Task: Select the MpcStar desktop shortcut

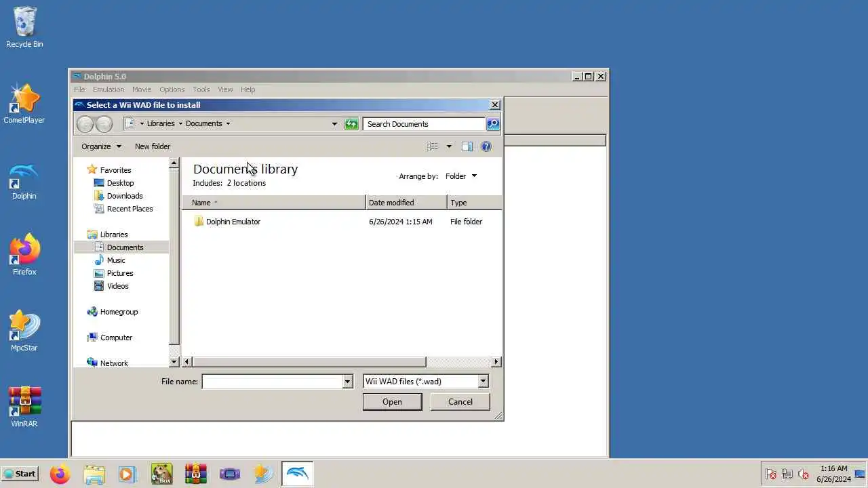Action: [x=24, y=331]
